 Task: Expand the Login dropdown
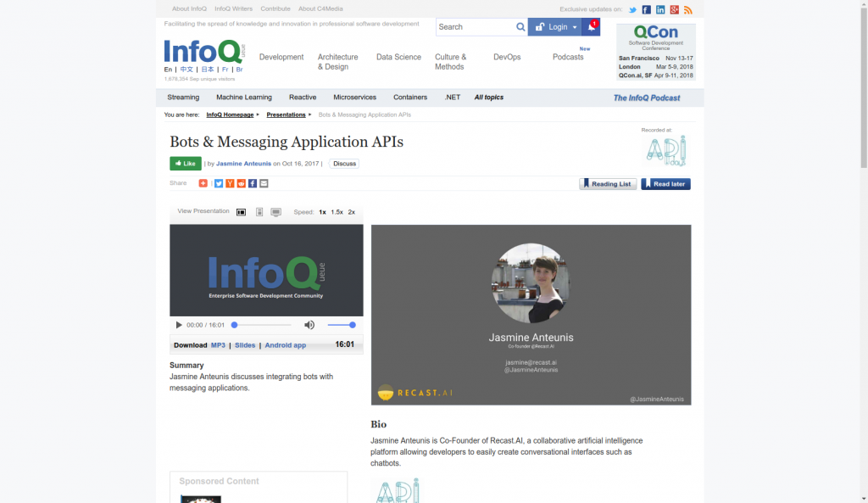[x=554, y=26]
